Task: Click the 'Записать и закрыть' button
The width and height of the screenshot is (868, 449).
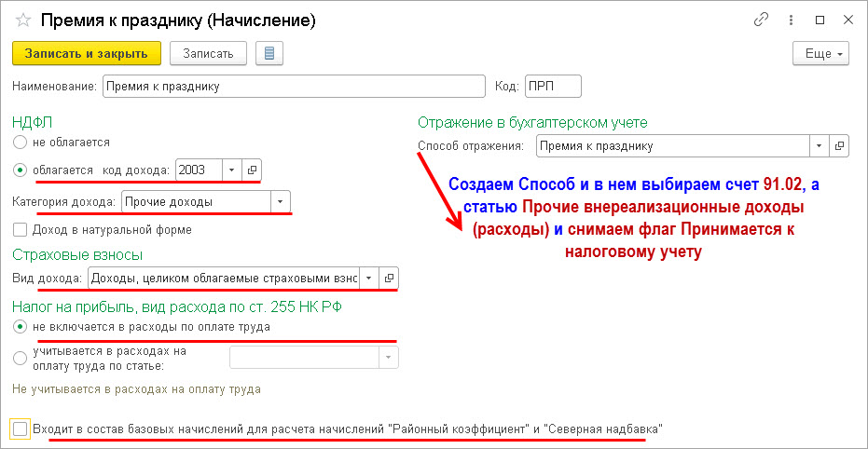Action: click(87, 54)
